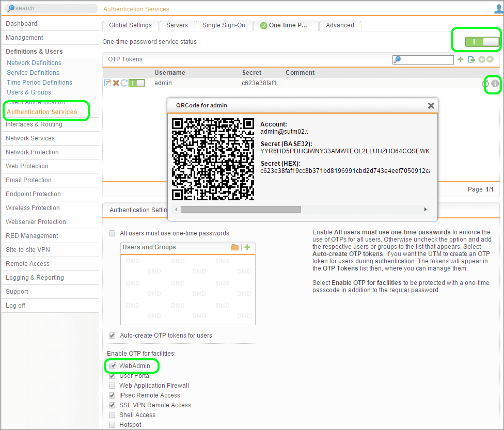Image resolution: width=504 pixels, height=430 pixels.
Task: Toggle SSL VPN Remote Access checkbox
Action: tap(112, 405)
